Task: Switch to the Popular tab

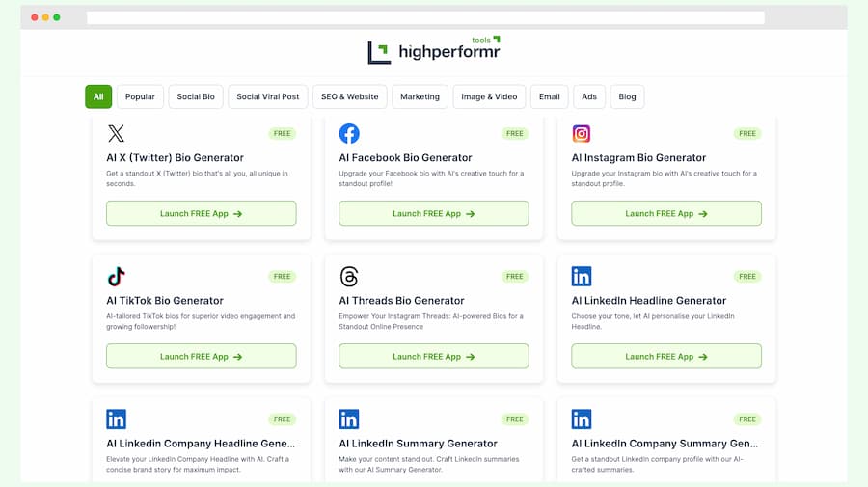Action: coord(140,96)
